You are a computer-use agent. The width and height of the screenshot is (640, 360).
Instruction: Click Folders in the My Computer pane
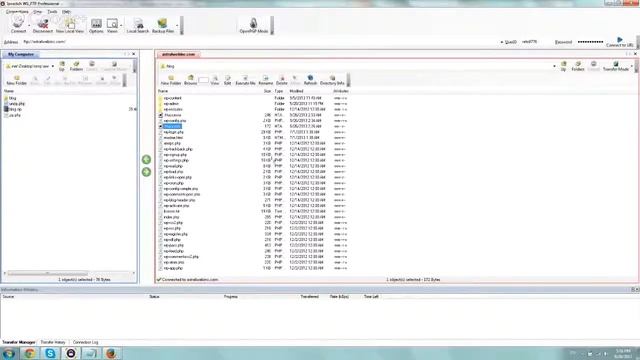coord(76,66)
